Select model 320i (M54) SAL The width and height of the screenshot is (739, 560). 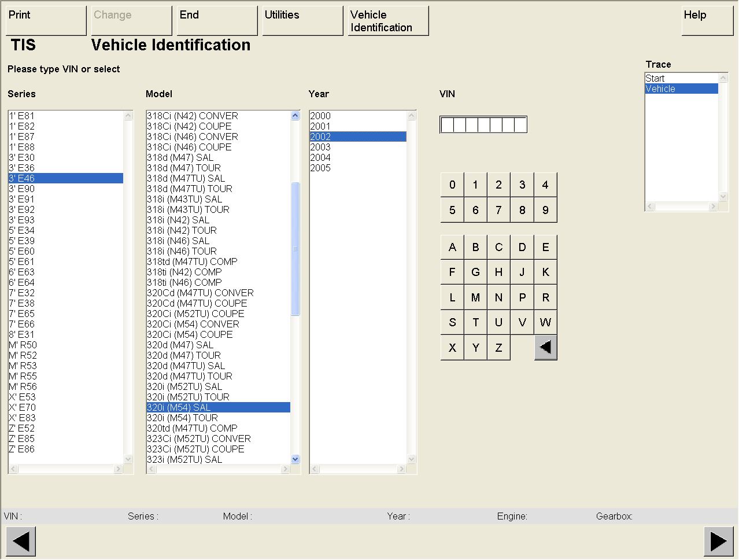tap(219, 407)
